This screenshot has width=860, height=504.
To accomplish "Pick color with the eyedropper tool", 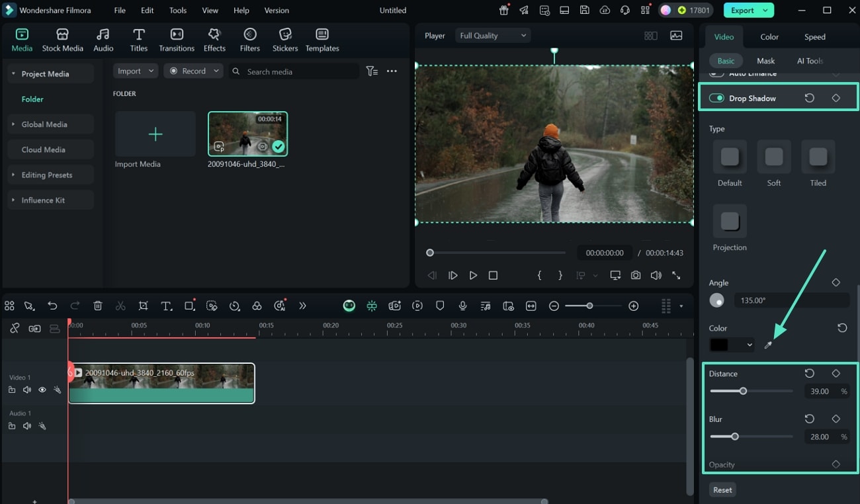I will click(x=768, y=345).
